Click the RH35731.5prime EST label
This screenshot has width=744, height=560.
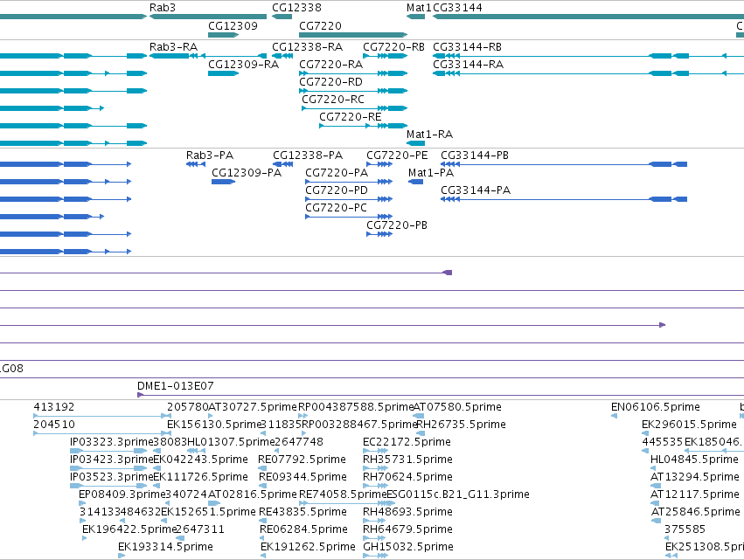click(408, 460)
